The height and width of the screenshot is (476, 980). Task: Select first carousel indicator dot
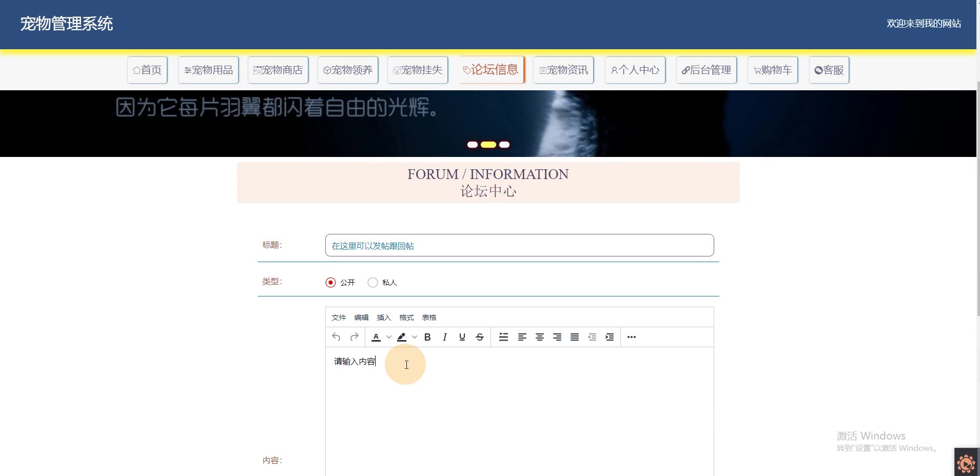[x=473, y=145]
